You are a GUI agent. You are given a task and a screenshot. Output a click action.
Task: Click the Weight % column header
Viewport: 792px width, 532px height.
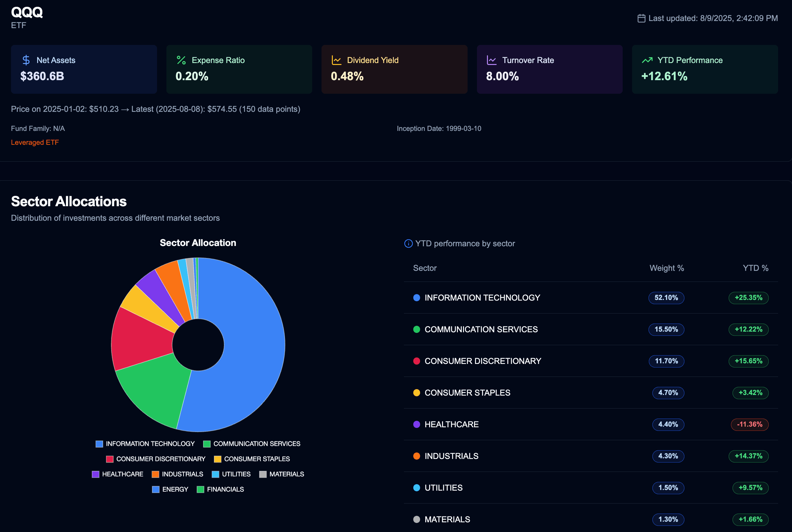666,268
